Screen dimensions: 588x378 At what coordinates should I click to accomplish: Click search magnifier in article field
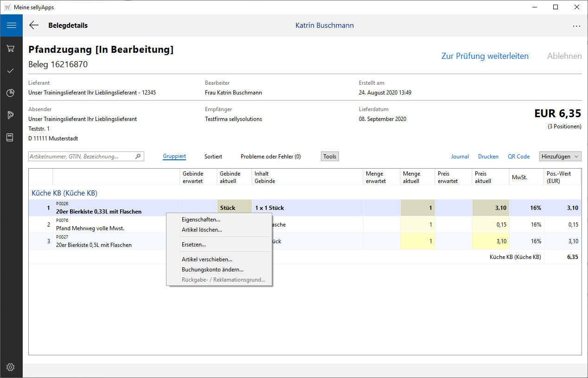click(x=138, y=157)
